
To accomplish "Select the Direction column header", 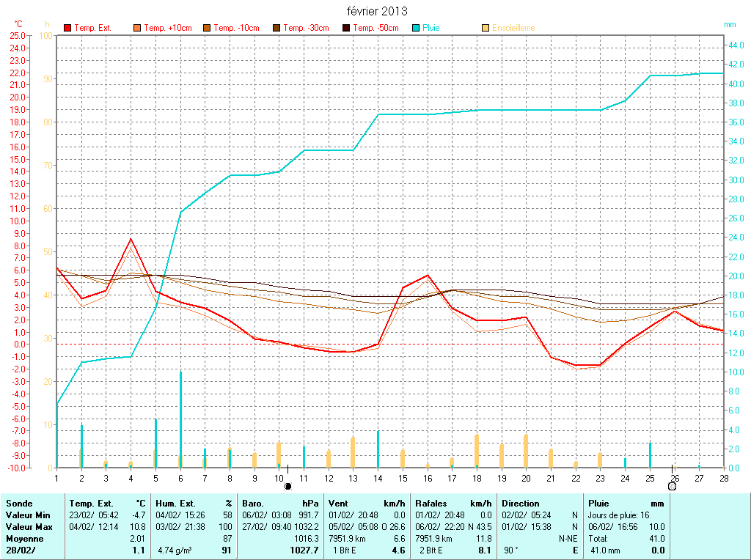I will 521,504.
